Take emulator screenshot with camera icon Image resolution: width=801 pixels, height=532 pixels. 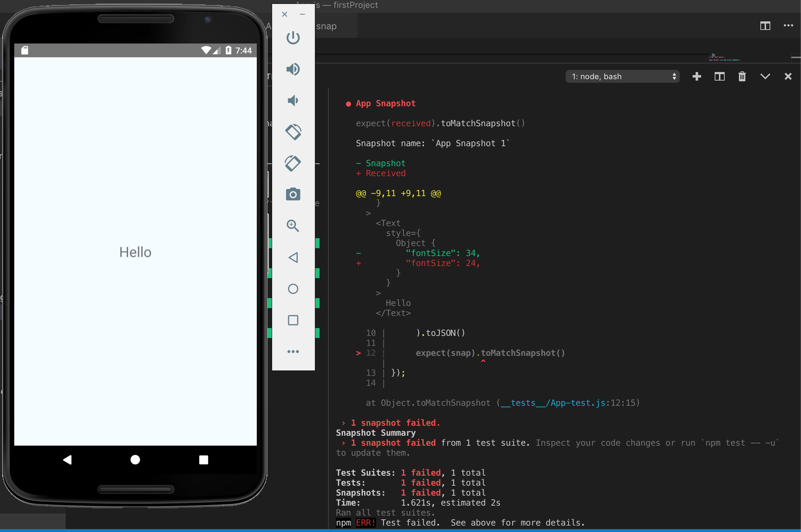293,195
